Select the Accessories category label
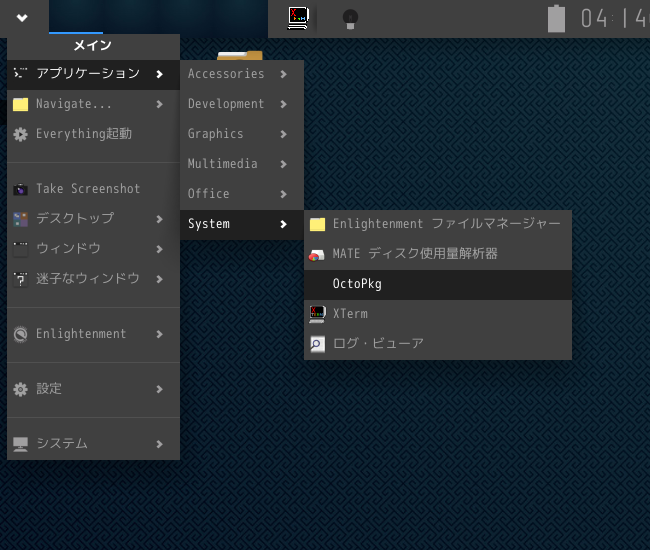 [x=226, y=74]
